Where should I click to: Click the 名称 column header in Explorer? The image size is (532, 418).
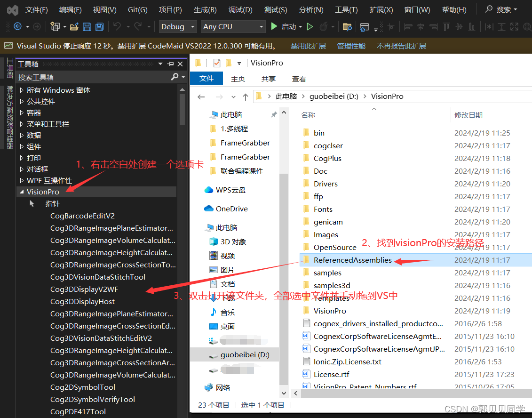click(308, 115)
